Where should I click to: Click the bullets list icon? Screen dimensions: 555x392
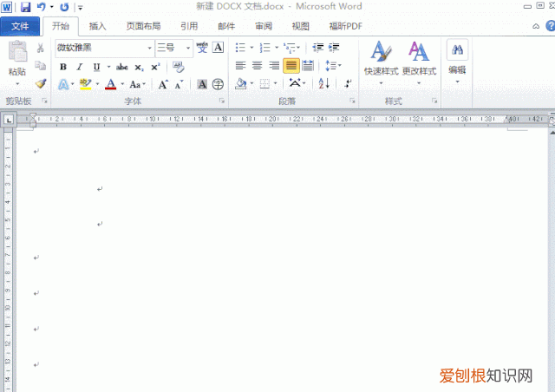(x=240, y=48)
